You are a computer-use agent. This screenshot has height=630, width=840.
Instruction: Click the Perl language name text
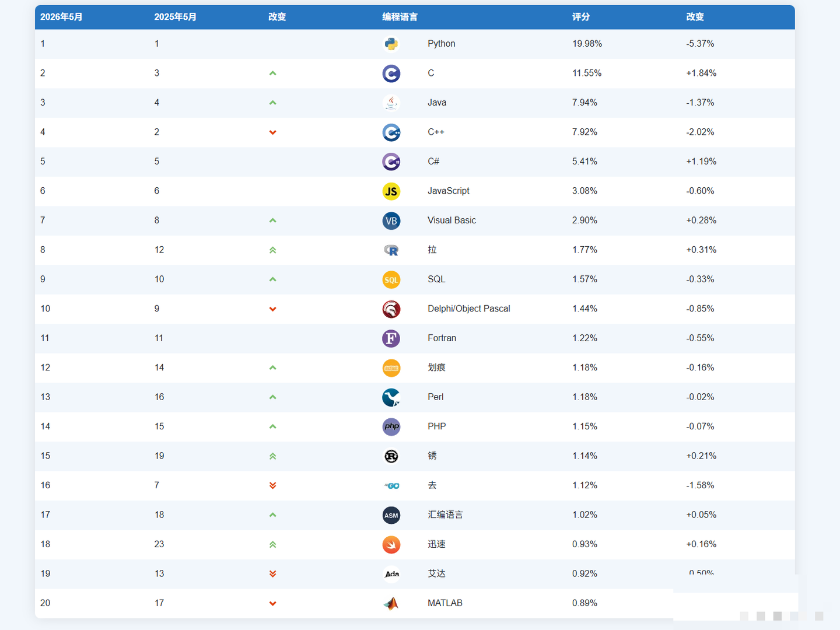[436, 397]
